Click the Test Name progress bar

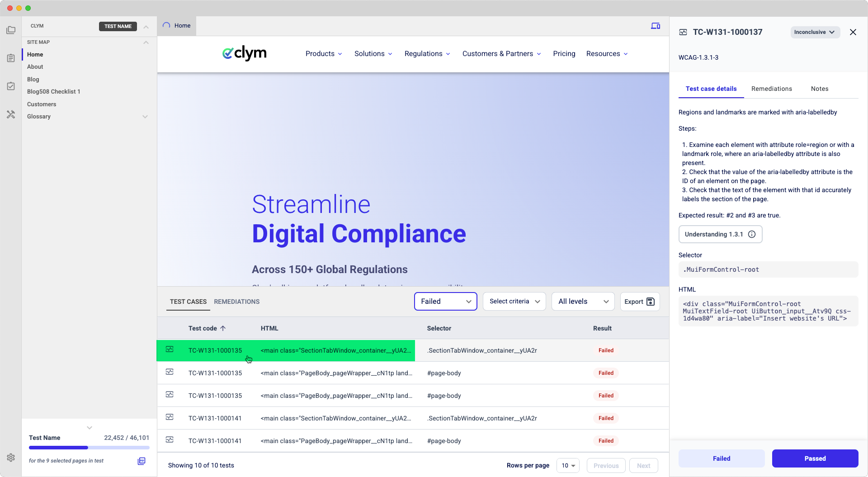89,448
